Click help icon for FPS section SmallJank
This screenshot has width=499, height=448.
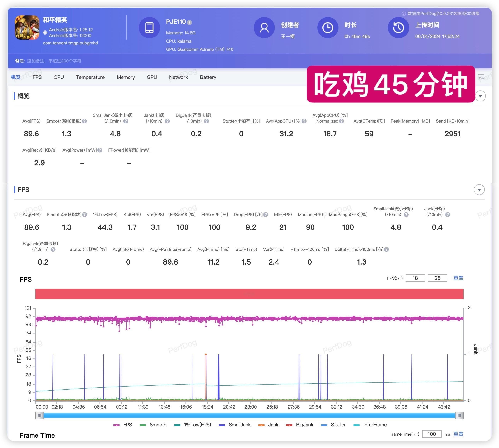[x=406, y=215]
